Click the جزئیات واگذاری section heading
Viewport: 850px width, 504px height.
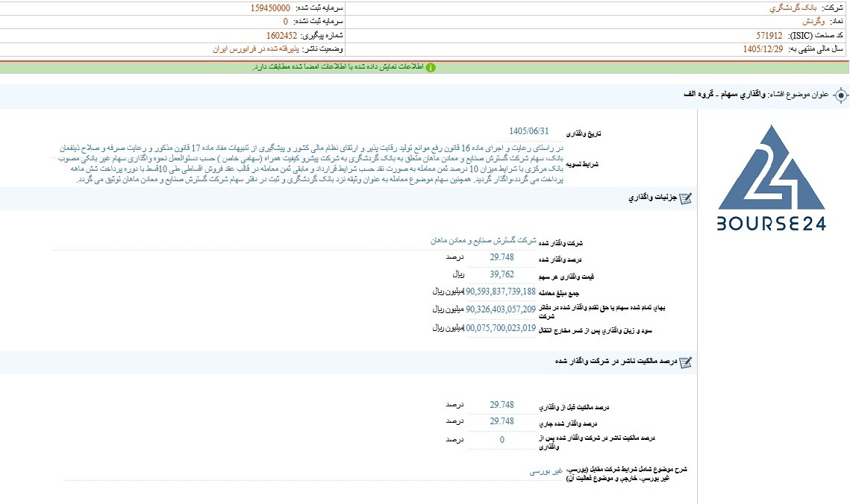[653, 198]
